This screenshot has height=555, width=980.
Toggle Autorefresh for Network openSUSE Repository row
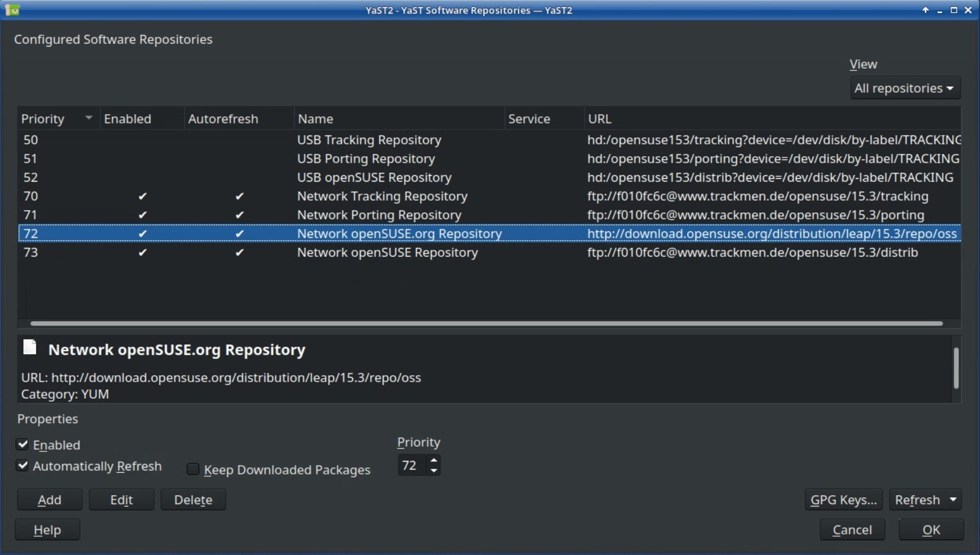tap(240, 253)
